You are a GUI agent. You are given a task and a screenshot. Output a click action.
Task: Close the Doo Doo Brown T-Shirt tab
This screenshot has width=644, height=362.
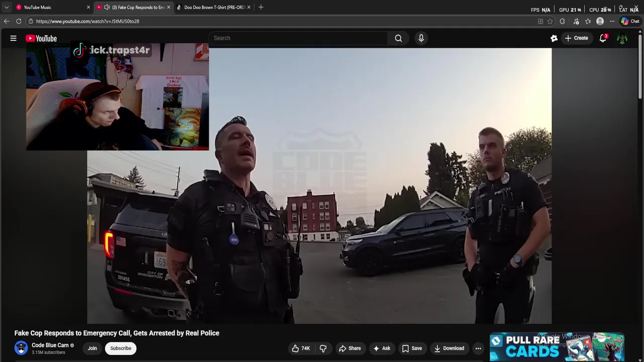249,7
